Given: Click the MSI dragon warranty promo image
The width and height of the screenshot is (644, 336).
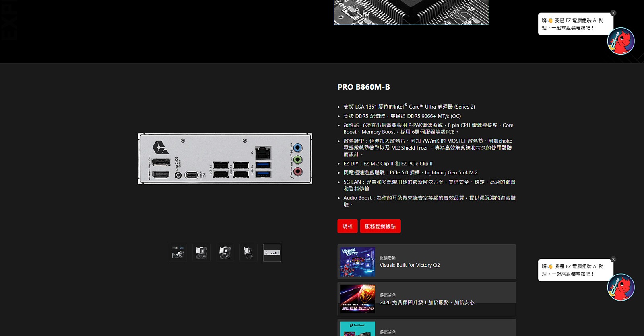Looking at the screenshot, I should click(x=357, y=299).
